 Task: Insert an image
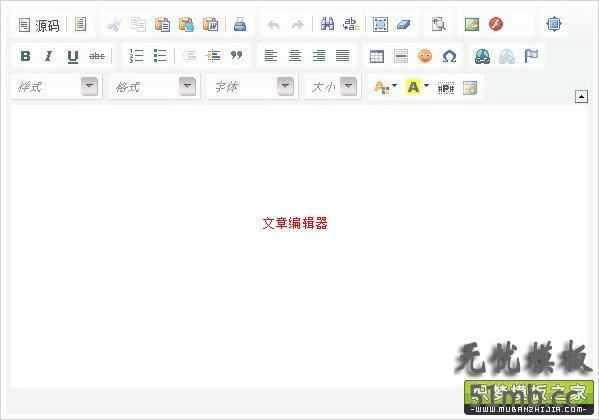[x=472, y=24]
